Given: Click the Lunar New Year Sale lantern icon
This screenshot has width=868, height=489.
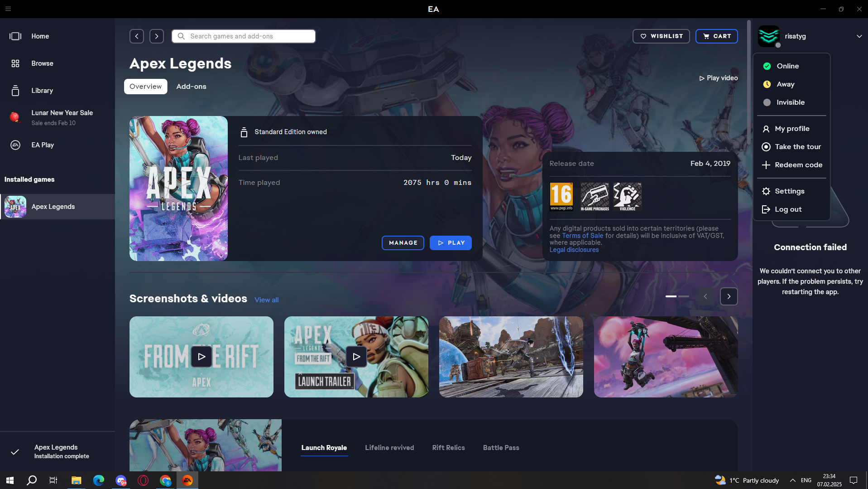Looking at the screenshot, I should pyautogui.click(x=15, y=117).
